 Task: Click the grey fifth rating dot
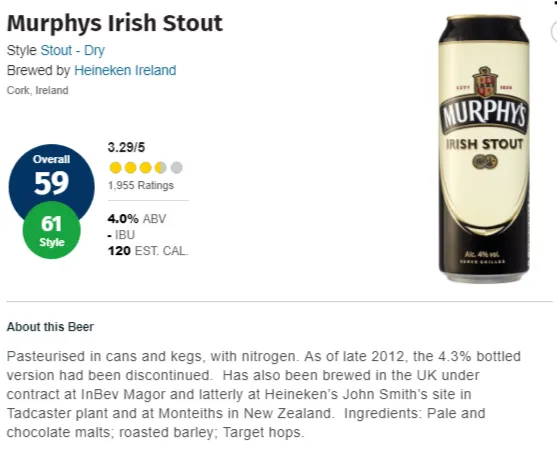click(177, 168)
